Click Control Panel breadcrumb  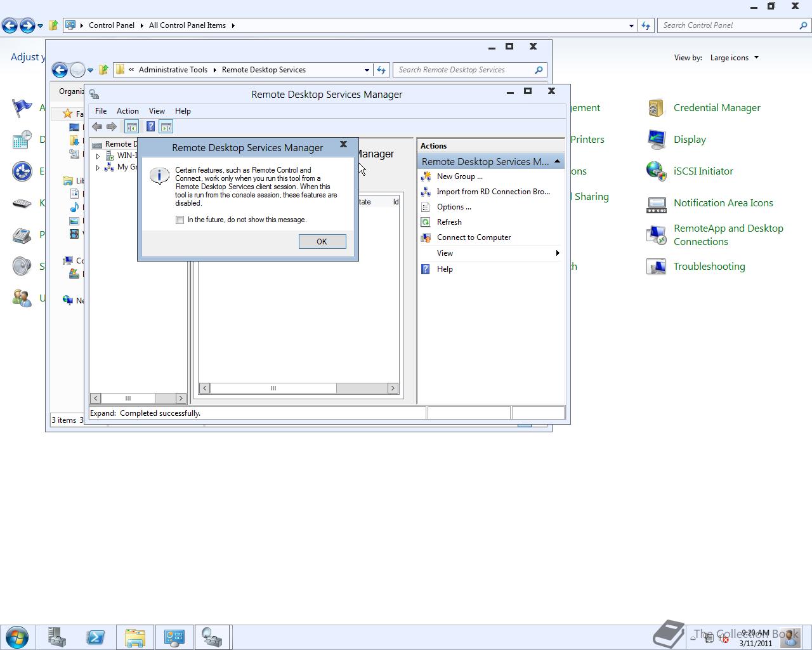pos(112,25)
